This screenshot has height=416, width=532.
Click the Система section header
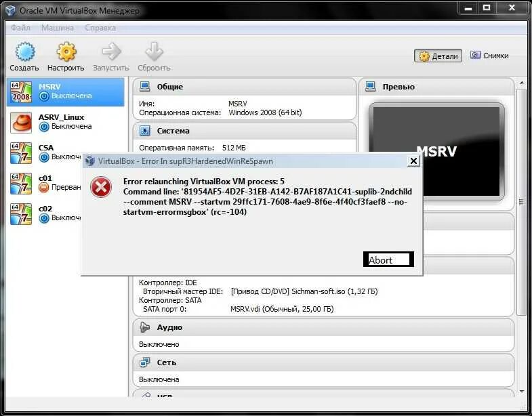point(244,131)
